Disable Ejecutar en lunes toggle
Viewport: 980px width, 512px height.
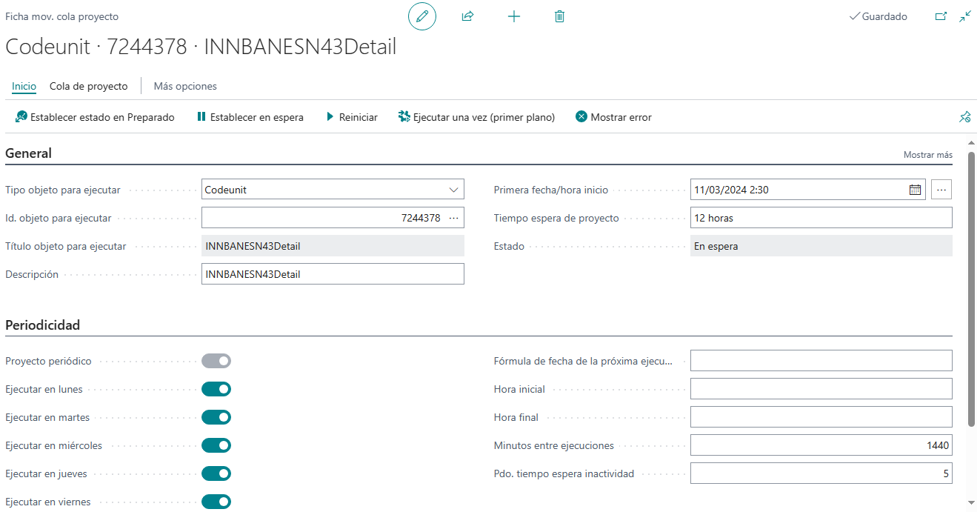[216, 389]
